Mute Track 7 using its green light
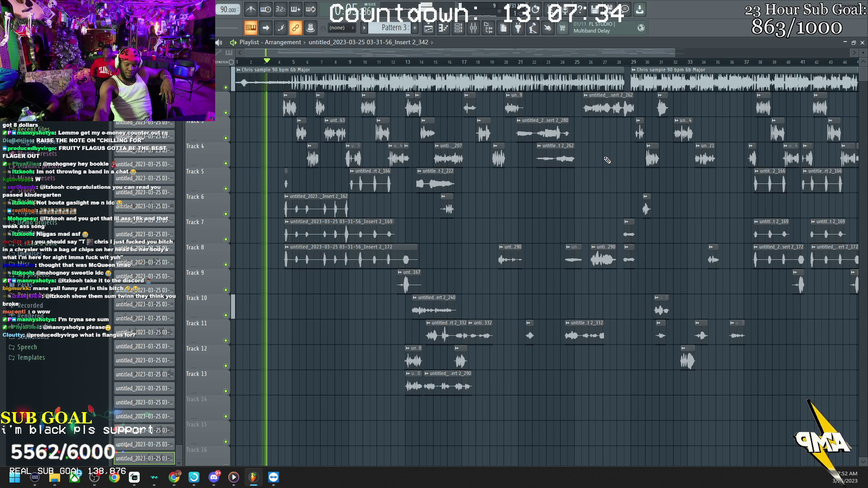Image resolution: width=868 pixels, height=488 pixels. click(x=226, y=239)
